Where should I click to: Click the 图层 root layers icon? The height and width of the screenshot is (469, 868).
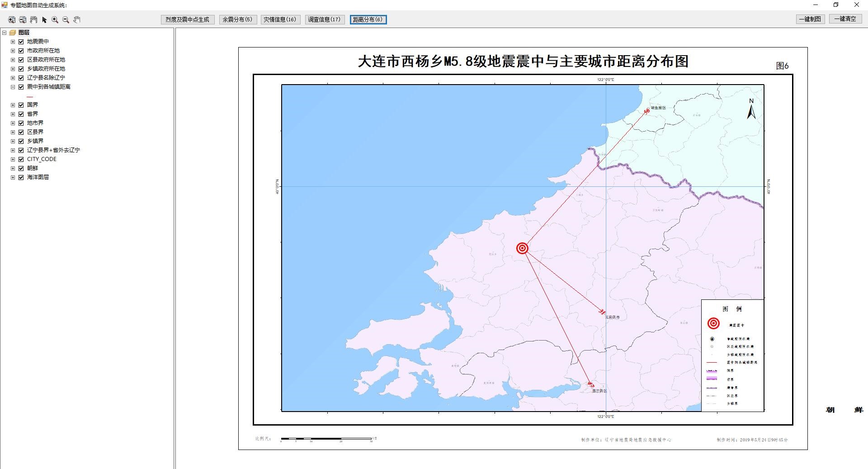(x=13, y=33)
